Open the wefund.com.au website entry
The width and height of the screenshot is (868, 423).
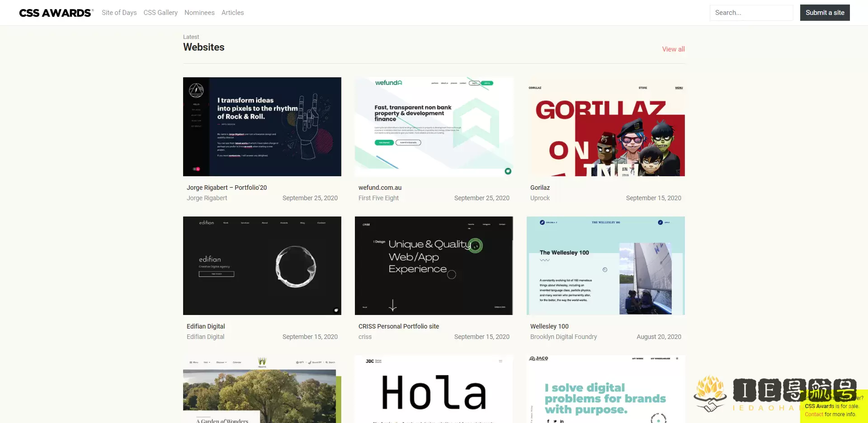click(x=380, y=187)
